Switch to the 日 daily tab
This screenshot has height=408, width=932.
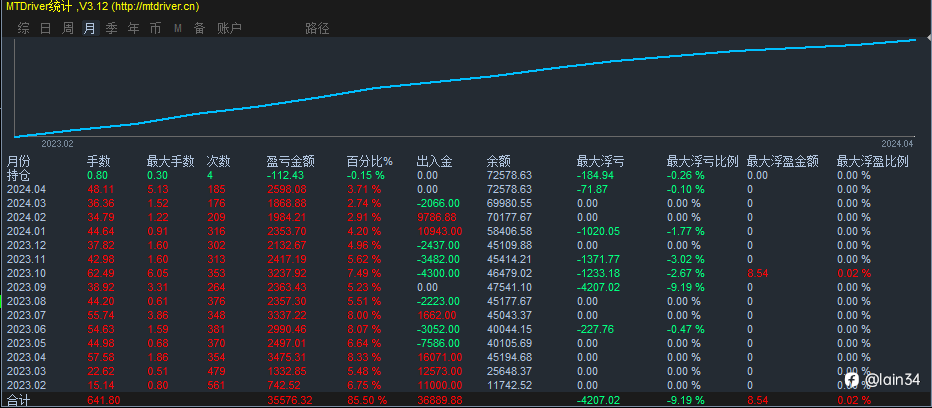tap(46, 28)
